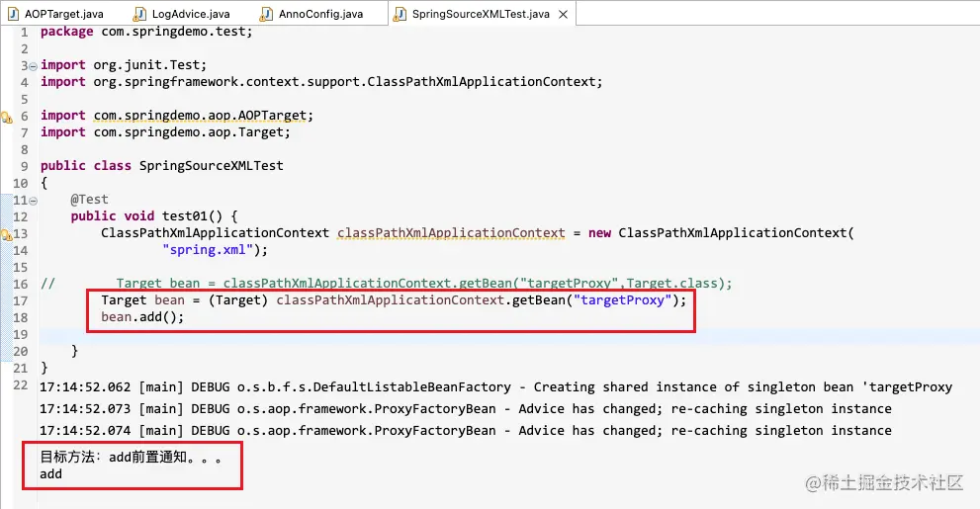Click the "spring.xml" string literal
The image size is (980, 509).
(x=208, y=250)
